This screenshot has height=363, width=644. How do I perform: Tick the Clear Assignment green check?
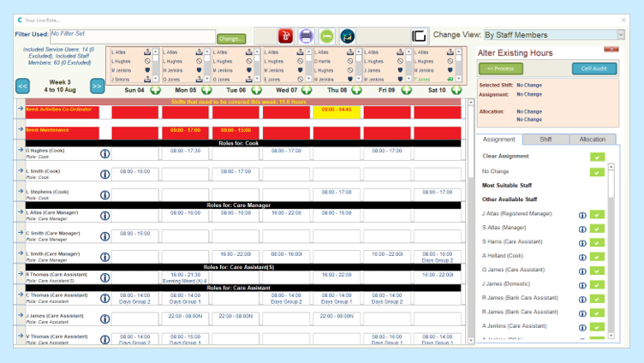pos(597,157)
